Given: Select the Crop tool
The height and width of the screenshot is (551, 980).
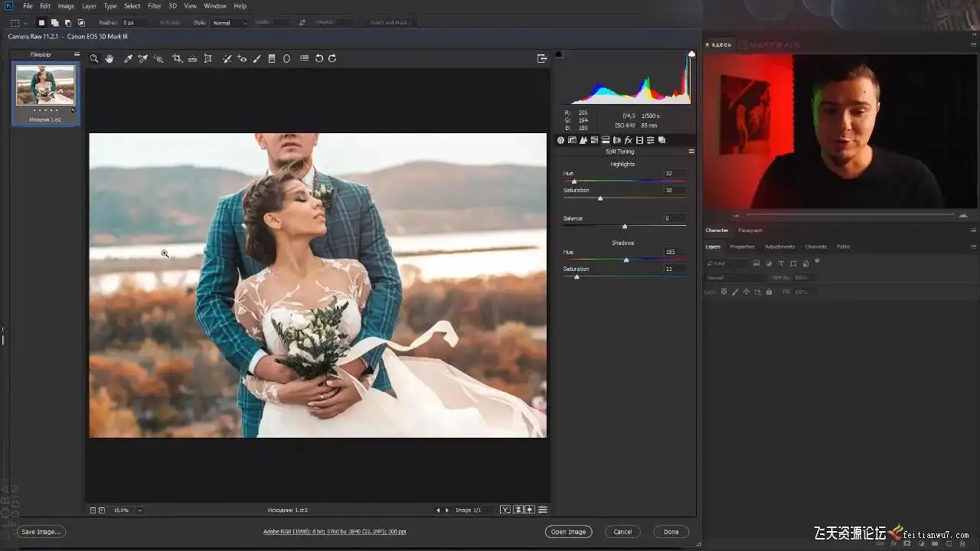Looking at the screenshot, I should click(177, 58).
